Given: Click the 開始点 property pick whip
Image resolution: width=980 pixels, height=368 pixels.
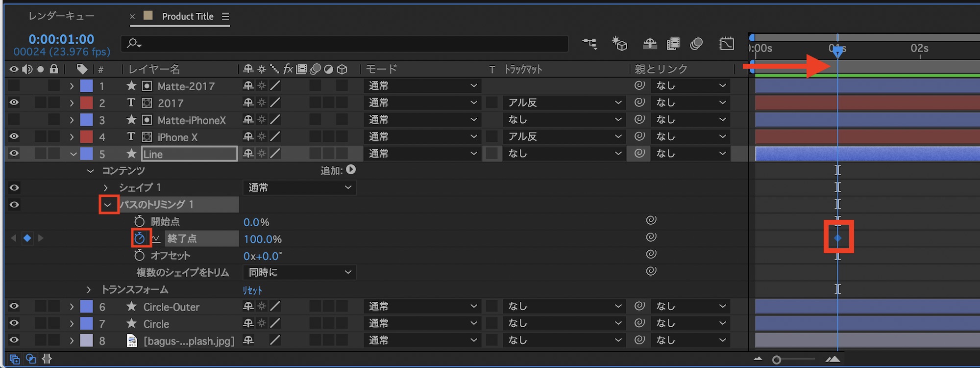Looking at the screenshot, I should 651,220.
